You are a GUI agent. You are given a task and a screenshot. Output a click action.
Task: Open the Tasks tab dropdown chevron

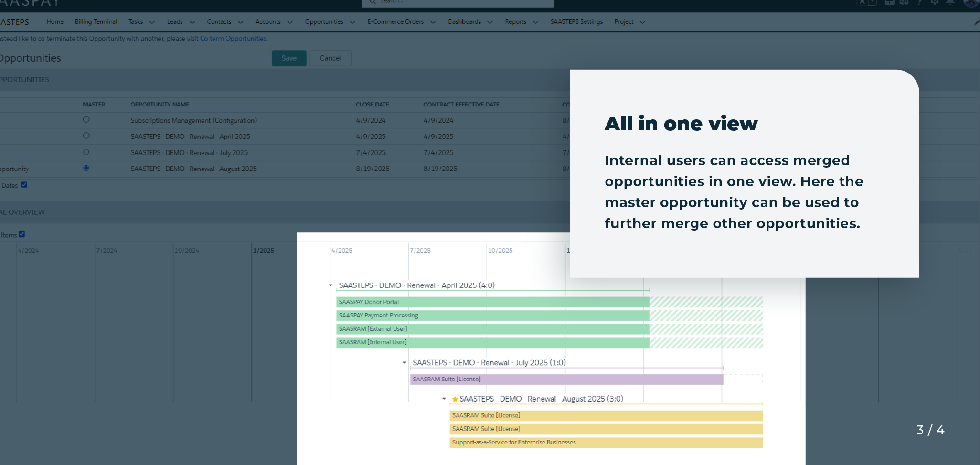(x=152, y=22)
